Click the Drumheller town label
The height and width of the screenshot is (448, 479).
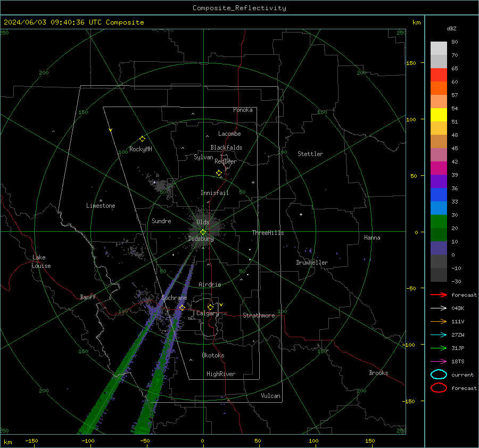(312, 263)
